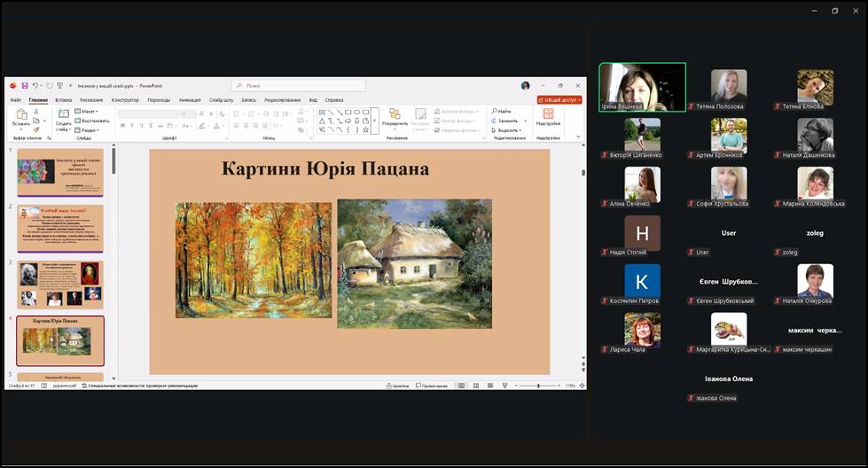Click the Save icon in the title bar
This screenshot has height=468, width=868.
click(x=24, y=85)
